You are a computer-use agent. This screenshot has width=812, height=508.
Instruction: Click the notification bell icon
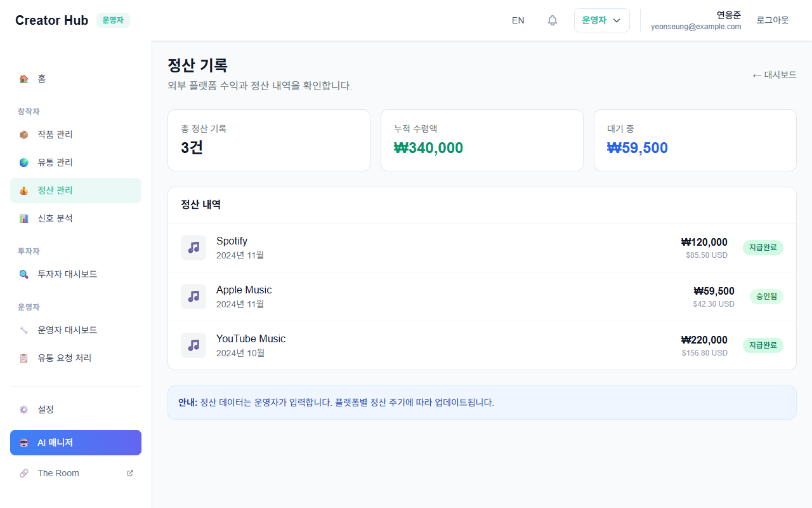coord(553,20)
